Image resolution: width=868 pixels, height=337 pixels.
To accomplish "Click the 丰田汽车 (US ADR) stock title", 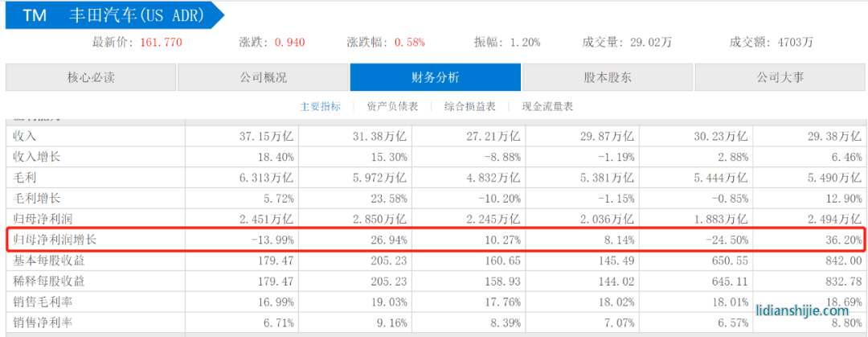I will click(x=135, y=15).
